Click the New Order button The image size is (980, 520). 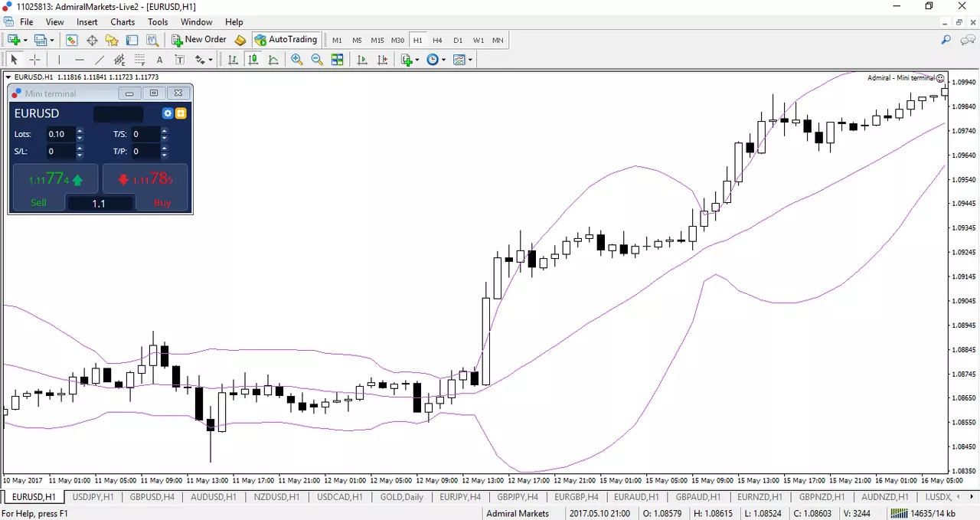(x=199, y=40)
